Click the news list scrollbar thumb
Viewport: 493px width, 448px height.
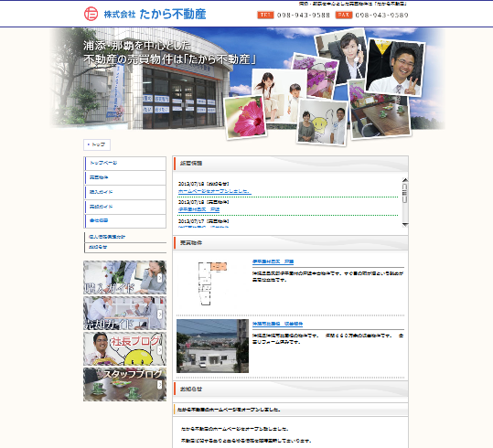click(405, 193)
